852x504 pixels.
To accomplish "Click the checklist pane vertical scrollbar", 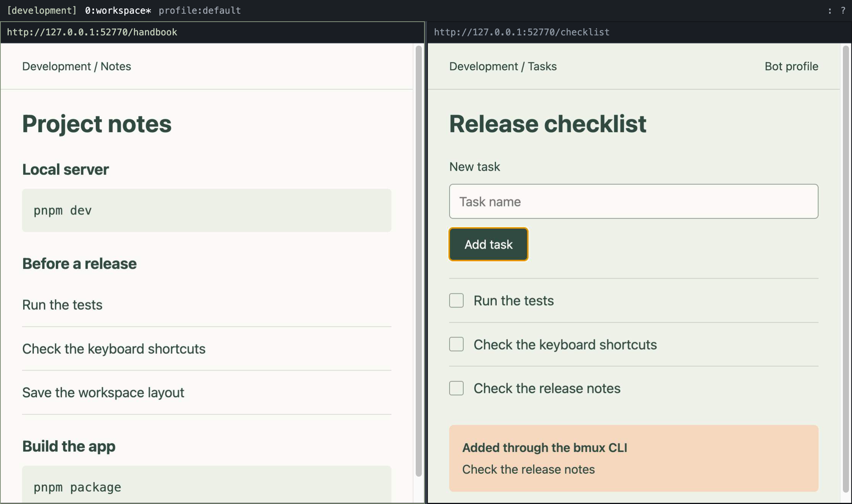I will pos(846,268).
